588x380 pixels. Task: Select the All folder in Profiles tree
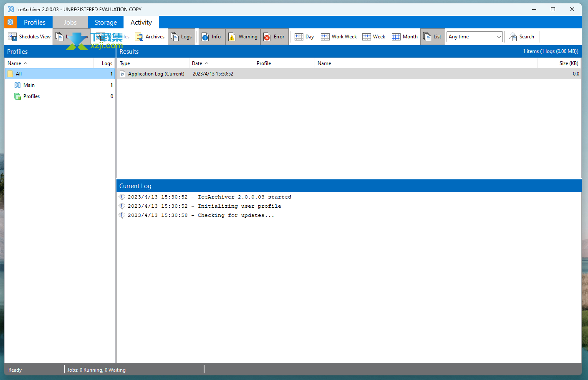coord(60,74)
